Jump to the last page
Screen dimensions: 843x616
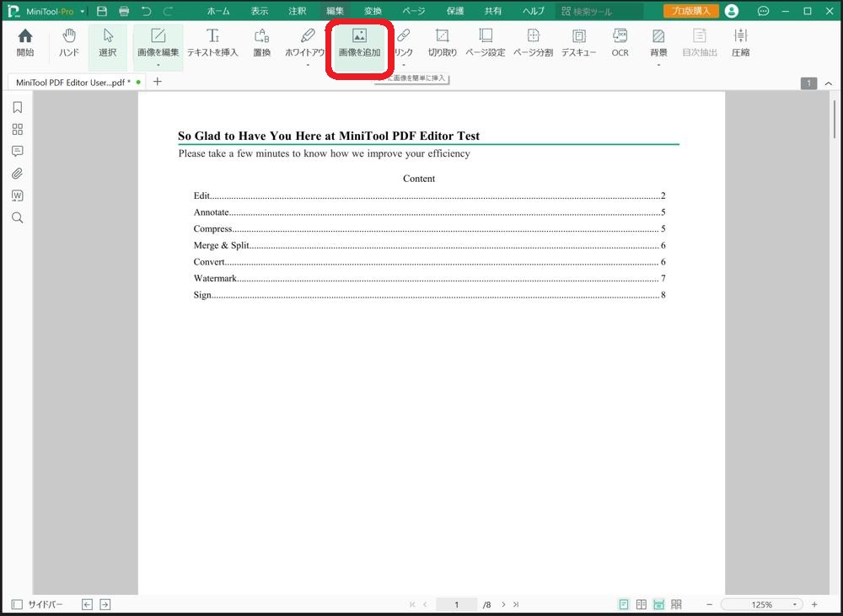click(516, 605)
